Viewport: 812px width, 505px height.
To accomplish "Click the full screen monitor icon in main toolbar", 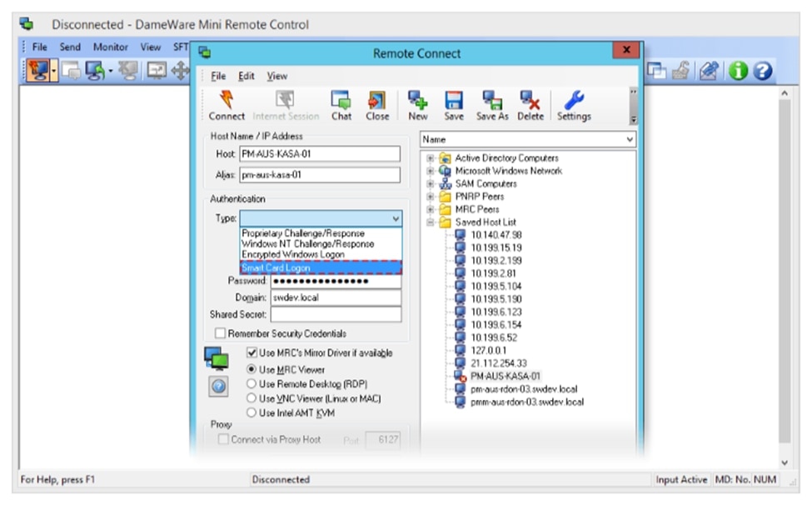I will point(157,71).
